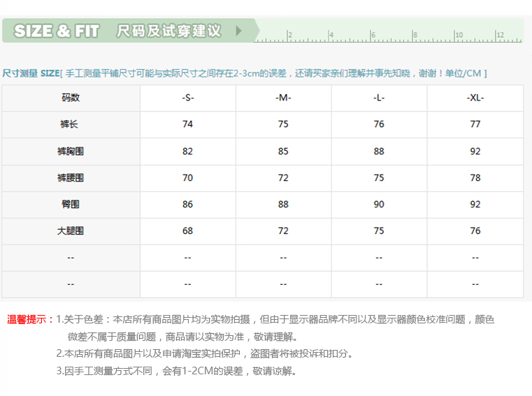This screenshot has width=532, height=396.
Task: Click the gray arrow in the Size & Fit banner
Action: 238,31
